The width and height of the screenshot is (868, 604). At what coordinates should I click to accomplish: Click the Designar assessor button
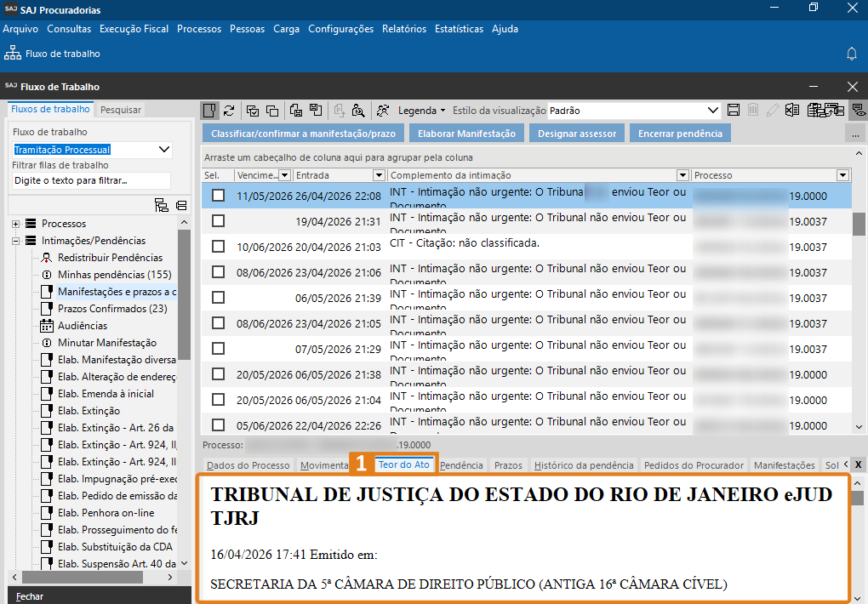tap(577, 134)
